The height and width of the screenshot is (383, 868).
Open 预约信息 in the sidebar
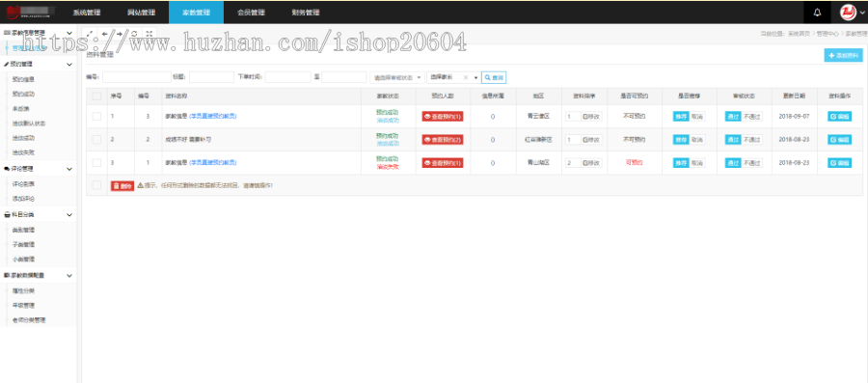tap(23, 79)
